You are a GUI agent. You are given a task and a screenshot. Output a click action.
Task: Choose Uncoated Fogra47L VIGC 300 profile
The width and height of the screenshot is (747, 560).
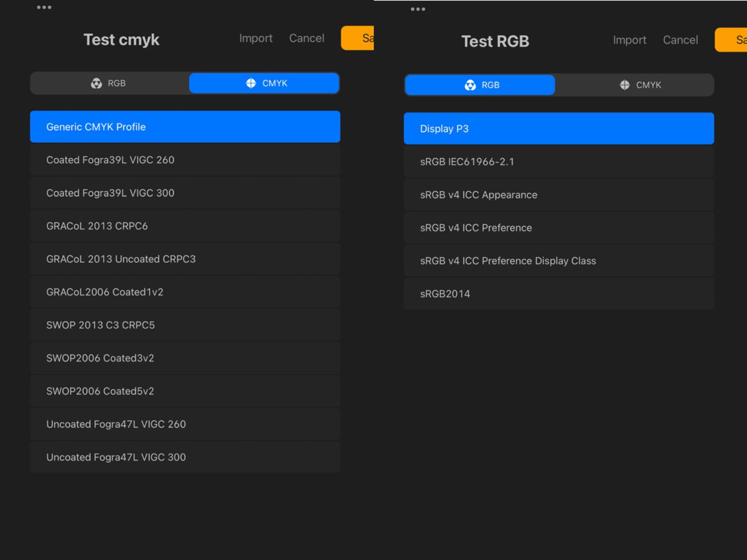click(185, 457)
